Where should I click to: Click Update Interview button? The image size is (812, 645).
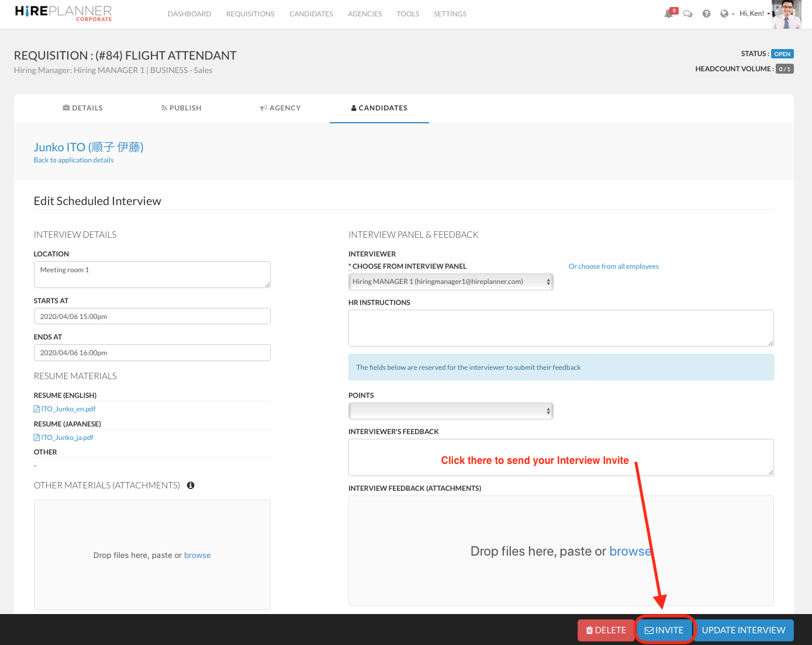click(743, 630)
